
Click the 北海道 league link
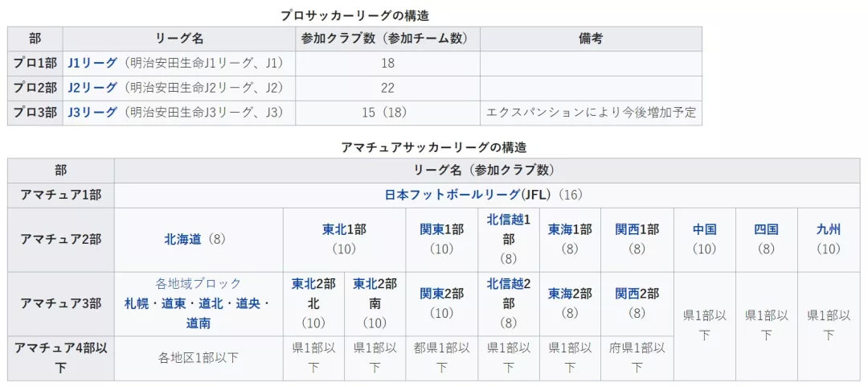click(182, 239)
